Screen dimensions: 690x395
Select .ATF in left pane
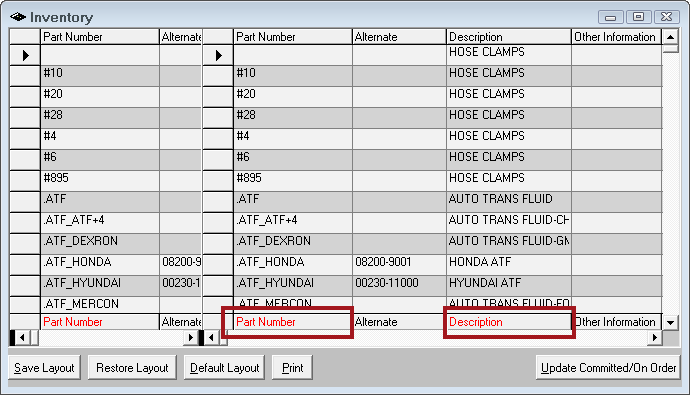[x=99, y=202]
